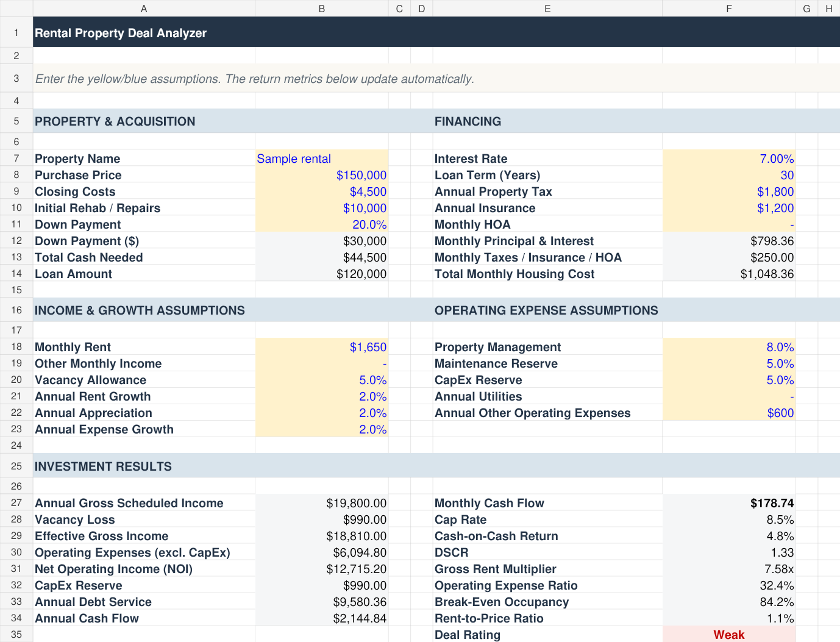Click the 'Cash-on-Cash Return' label
The image size is (840, 642).
coord(496,536)
